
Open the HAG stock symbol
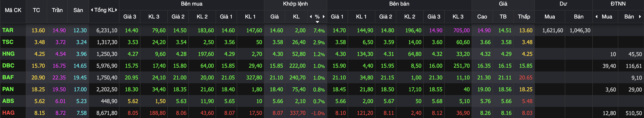(x=8, y=113)
